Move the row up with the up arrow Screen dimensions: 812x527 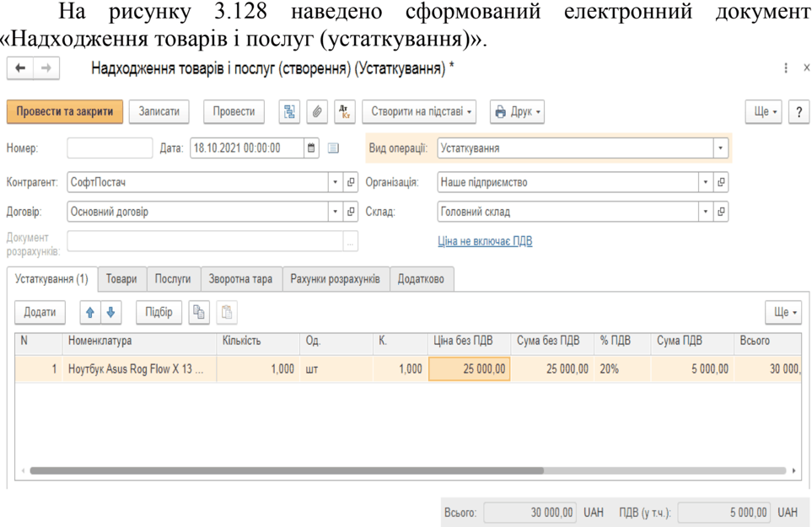(x=90, y=312)
